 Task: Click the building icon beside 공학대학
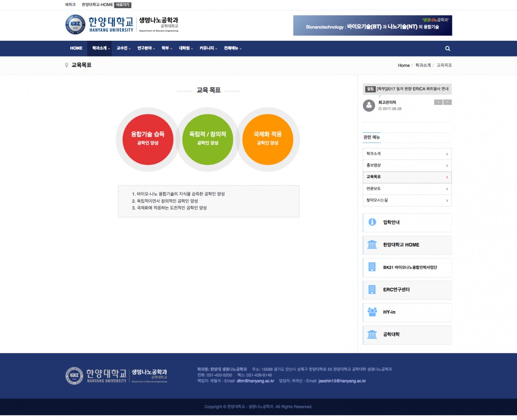point(372,334)
